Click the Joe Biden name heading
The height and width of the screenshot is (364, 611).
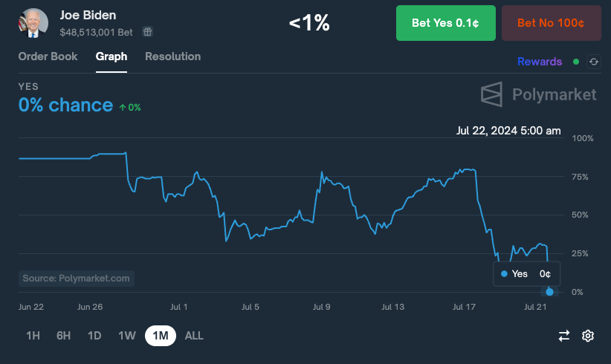pyautogui.click(x=88, y=15)
